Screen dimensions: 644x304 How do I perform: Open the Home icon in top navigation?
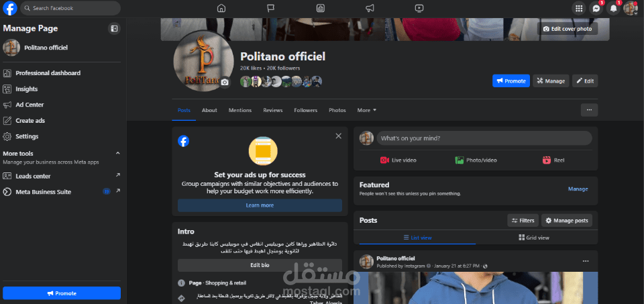tap(221, 8)
